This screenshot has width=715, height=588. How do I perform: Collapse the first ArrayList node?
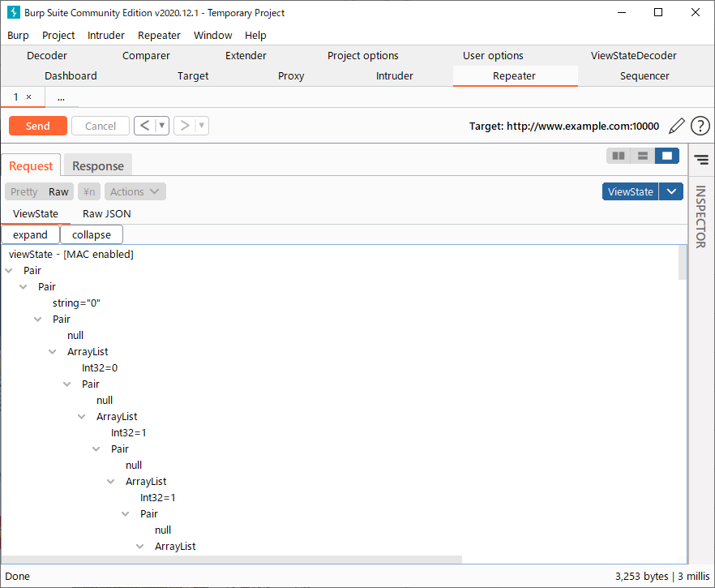point(53,352)
